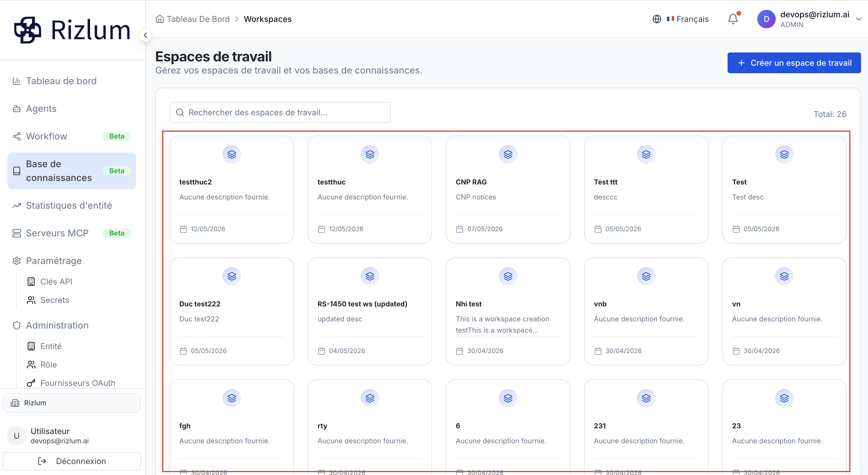Open the Test ttt workspace title
This screenshot has width=868, height=475.
(606, 182)
